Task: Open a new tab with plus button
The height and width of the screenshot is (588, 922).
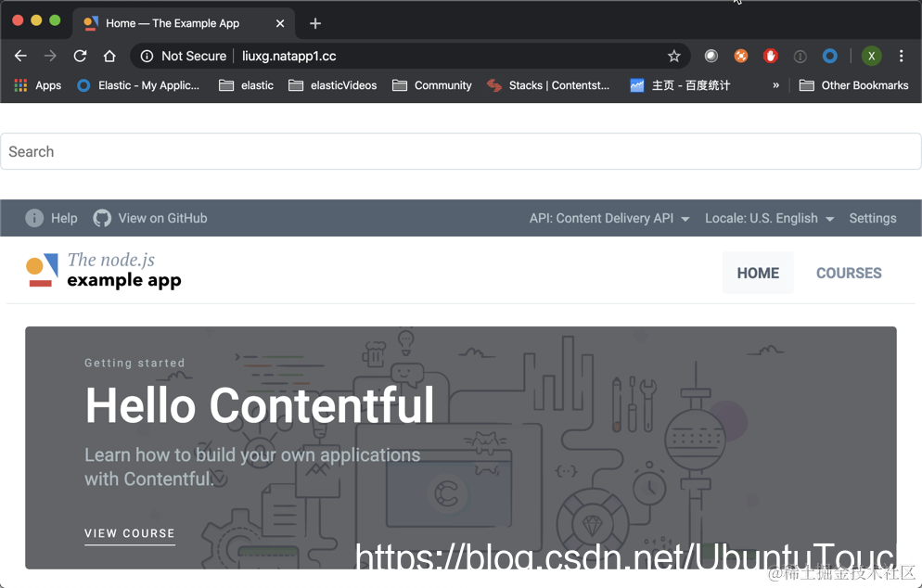Action: coord(315,23)
